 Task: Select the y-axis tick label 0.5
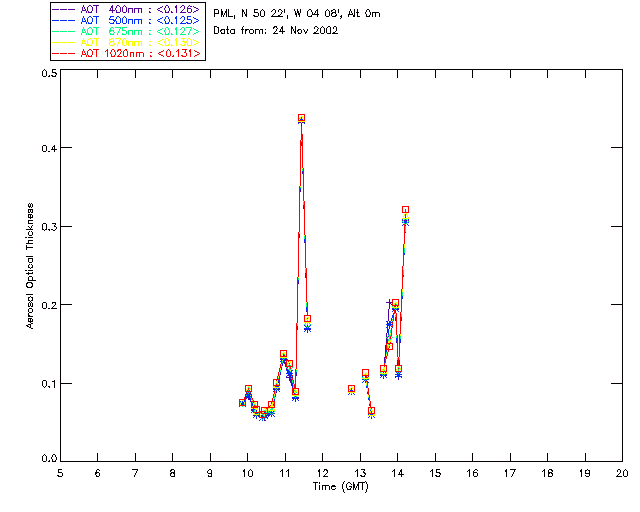48,74
